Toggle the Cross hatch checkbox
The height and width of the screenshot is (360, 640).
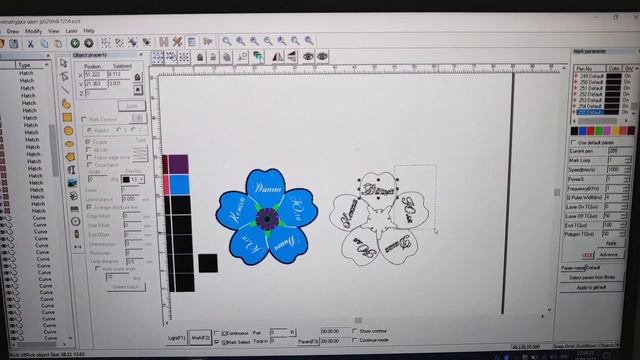90,165
